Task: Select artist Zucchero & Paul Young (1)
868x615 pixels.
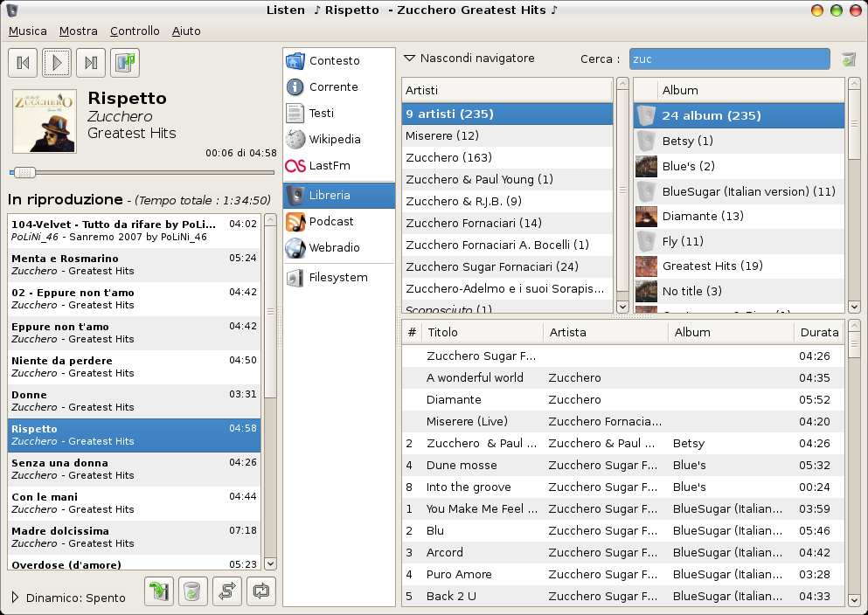Action: tap(507, 179)
